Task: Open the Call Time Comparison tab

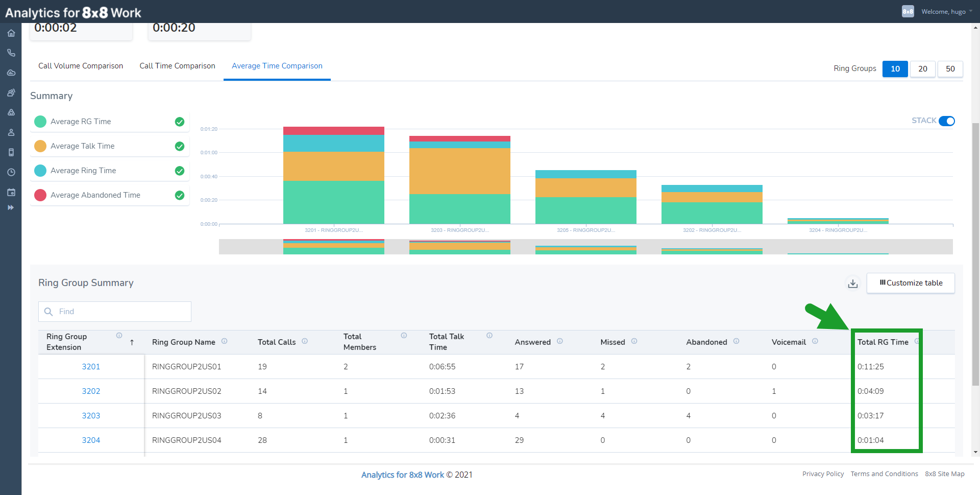Action: tap(177, 66)
